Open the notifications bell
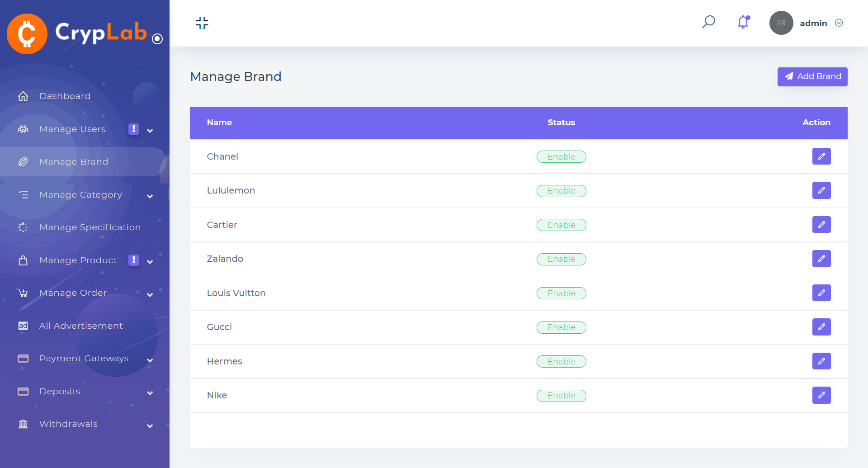Screen dimensions: 868x468 (743, 22)
